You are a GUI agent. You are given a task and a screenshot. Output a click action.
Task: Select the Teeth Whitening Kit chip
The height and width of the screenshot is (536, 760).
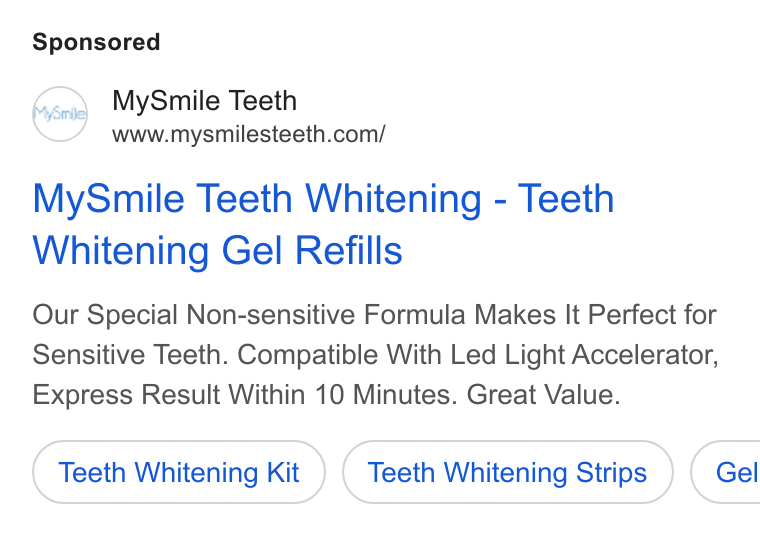pyautogui.click(x=179, y=472)
